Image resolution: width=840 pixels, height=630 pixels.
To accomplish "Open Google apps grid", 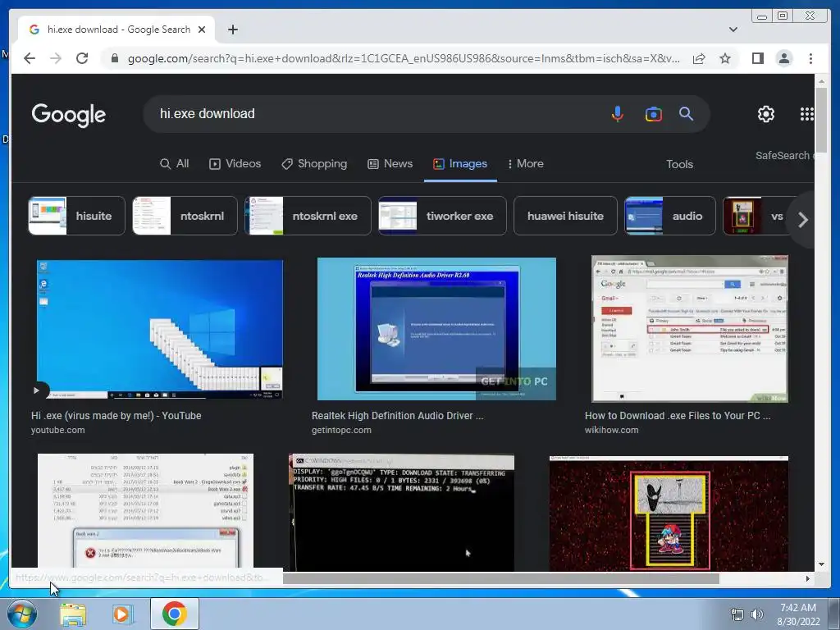I will pos(807,113).
